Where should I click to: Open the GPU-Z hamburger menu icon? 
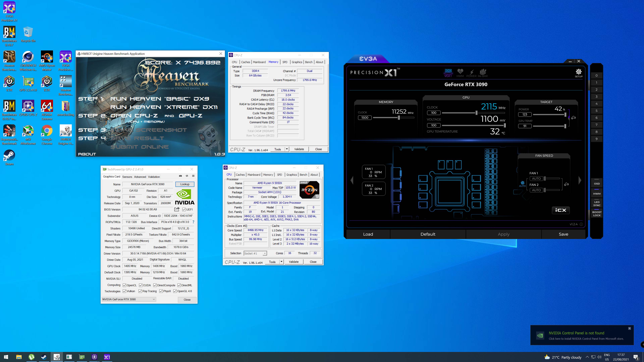click(x=193, y=176)
